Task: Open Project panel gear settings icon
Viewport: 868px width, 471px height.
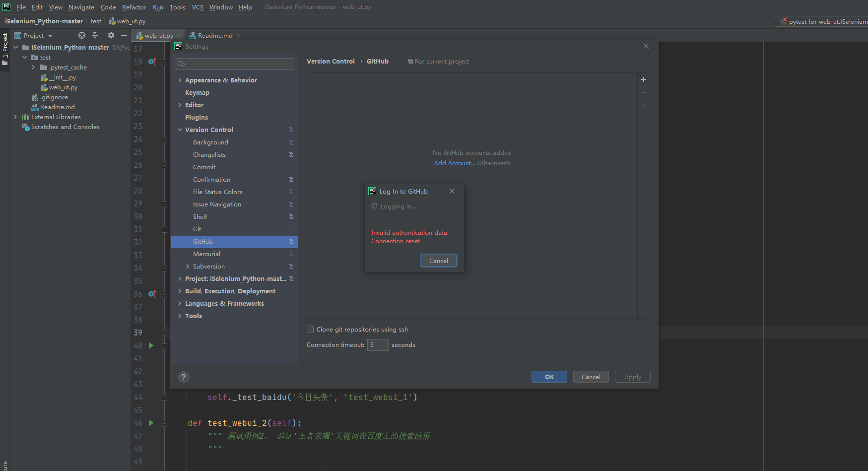Action: [x=111, y=35]
